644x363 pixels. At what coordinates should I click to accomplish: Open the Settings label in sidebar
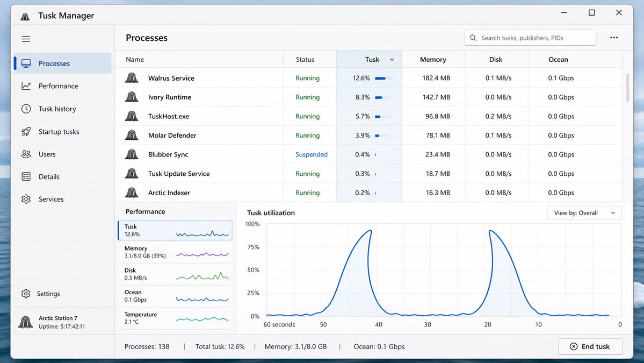(x=48, y=294)
